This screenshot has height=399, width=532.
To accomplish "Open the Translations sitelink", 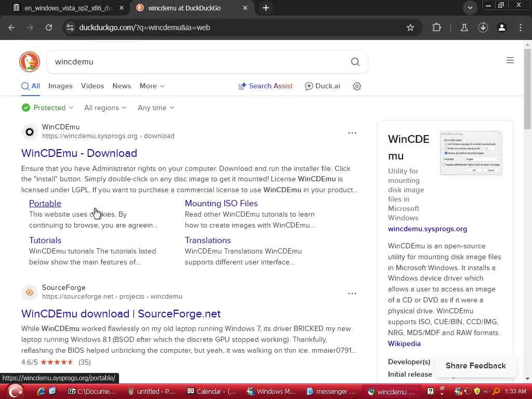I will [208, 240].
